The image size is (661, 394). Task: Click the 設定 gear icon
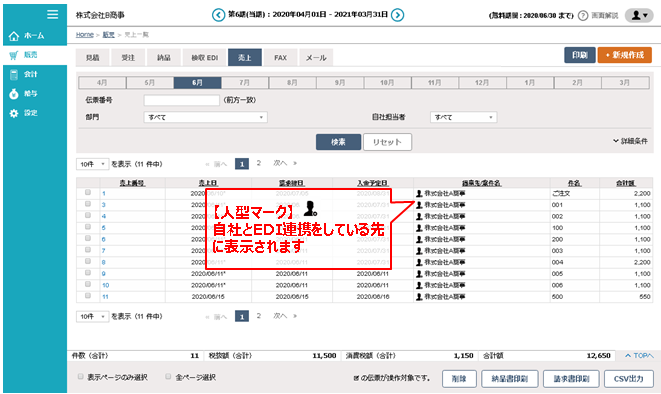pos(14,113)
